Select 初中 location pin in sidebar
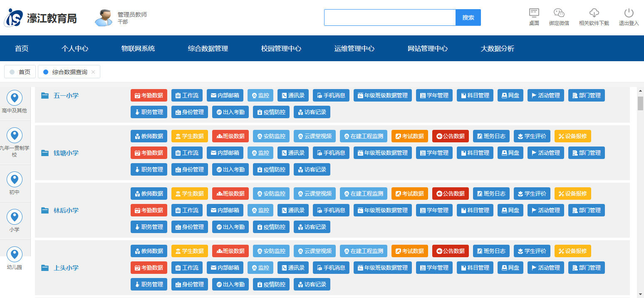The image size is (644, 298). pos(15,179)
